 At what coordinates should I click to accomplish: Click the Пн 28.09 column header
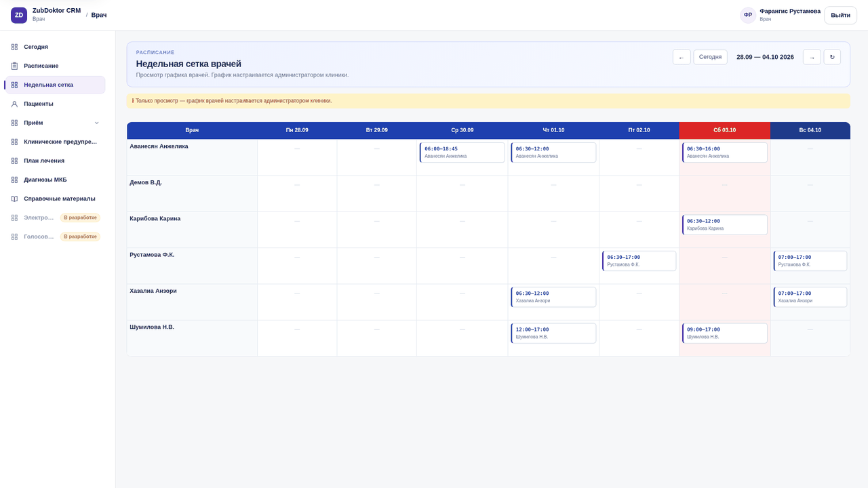tap(297, 130)
